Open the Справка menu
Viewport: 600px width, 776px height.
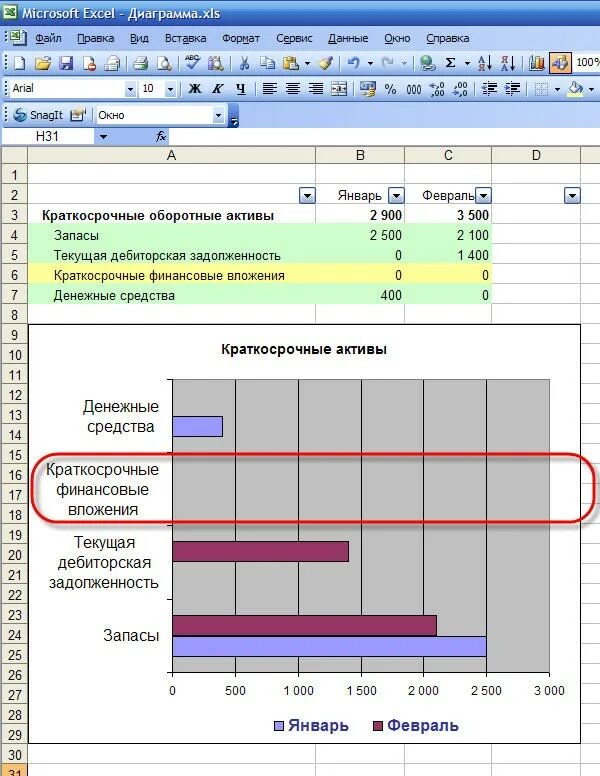pos(448,38)
